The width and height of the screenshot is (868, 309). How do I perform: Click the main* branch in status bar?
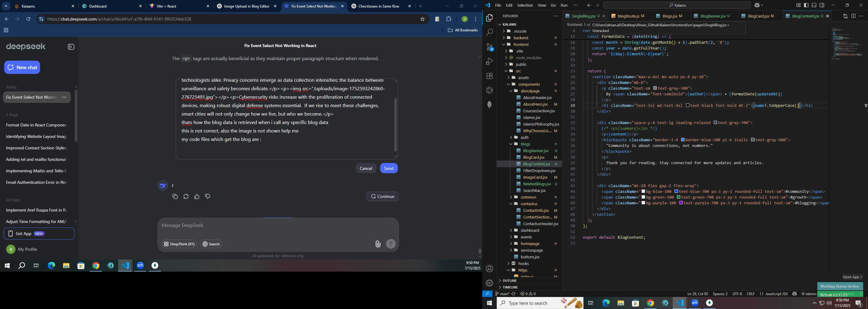[x=502, y=294]
